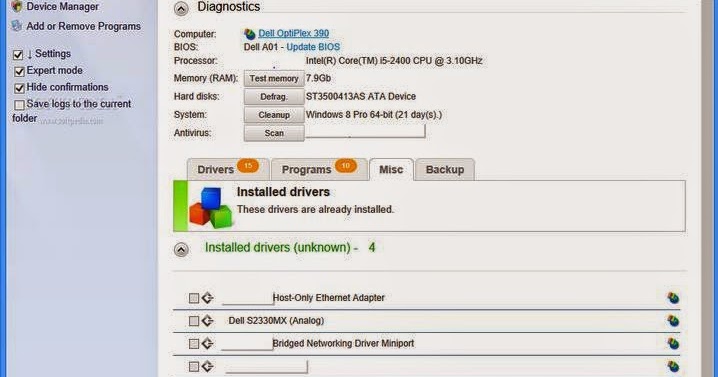Open web search icon in the last driver row
Image resolution: width=718 pixels, height=377 pixels.
(673, 366)
